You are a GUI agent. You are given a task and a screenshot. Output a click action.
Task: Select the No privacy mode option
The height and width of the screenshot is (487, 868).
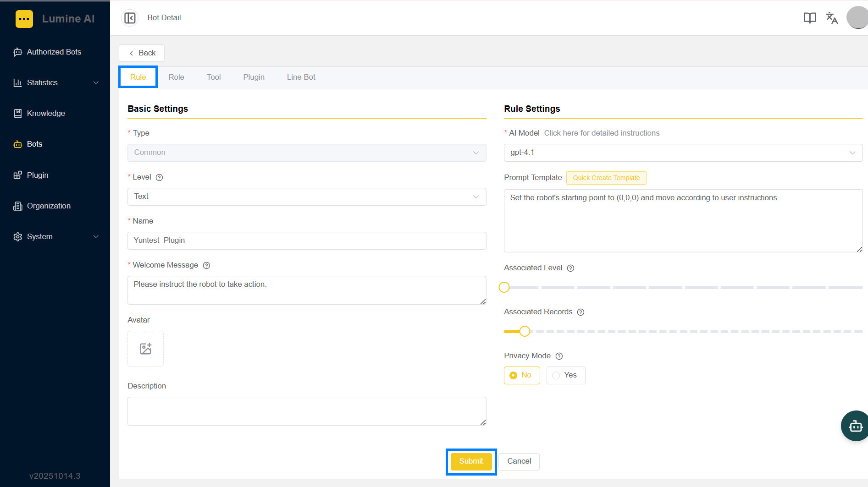click(x=522, y=375)
